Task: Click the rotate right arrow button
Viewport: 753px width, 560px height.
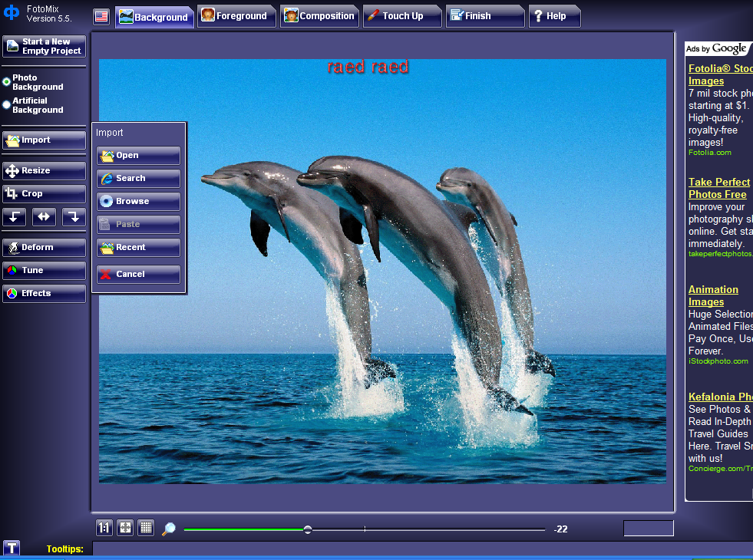Action: (74, 217)
